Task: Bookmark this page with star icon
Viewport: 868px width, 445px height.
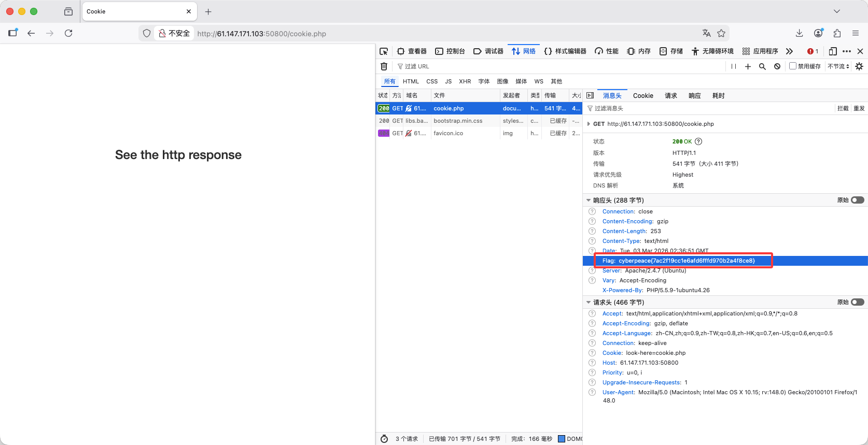Action: click(x=721, y=33)
